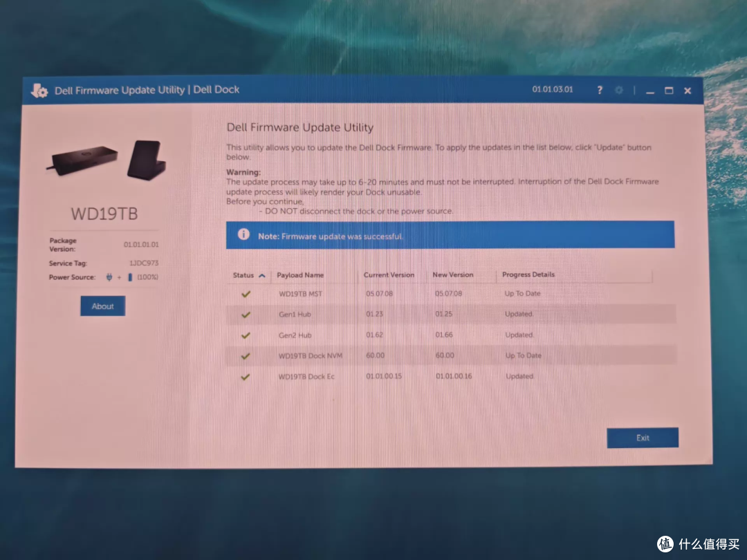Click the 01.01.00.16 new version cell
The width and height of the screenshot is (747, 560).
(x=454, y=376)
